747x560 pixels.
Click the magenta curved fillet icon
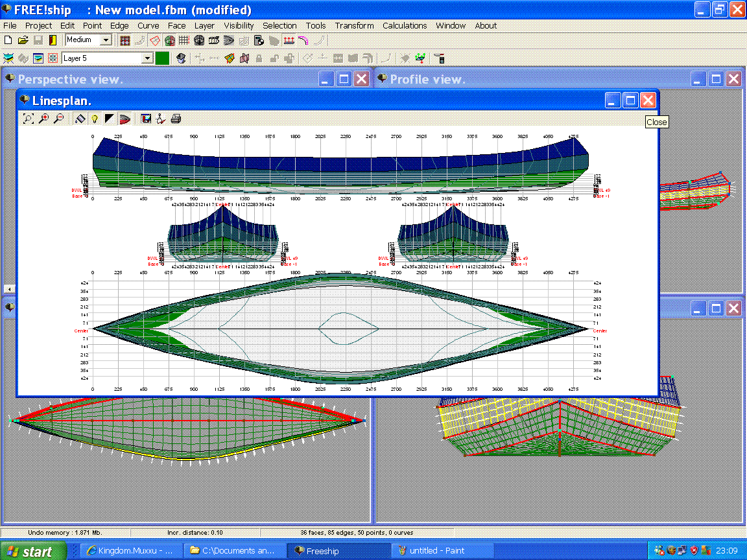click(x=303, y=40)
